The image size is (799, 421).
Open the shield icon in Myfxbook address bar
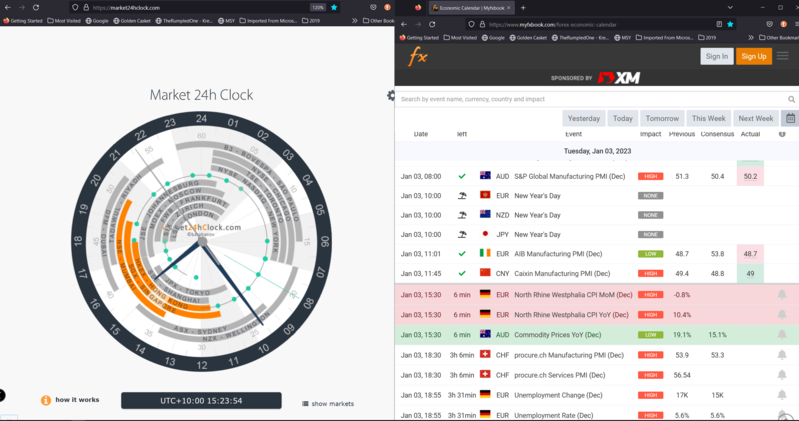click(x=471, y=24)
